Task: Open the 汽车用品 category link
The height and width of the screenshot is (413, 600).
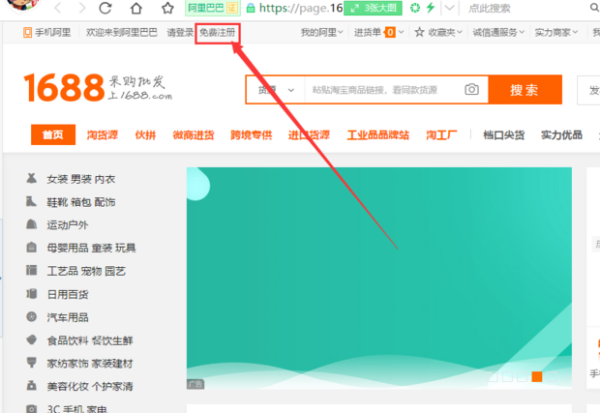Action: [x=67, y=317]
